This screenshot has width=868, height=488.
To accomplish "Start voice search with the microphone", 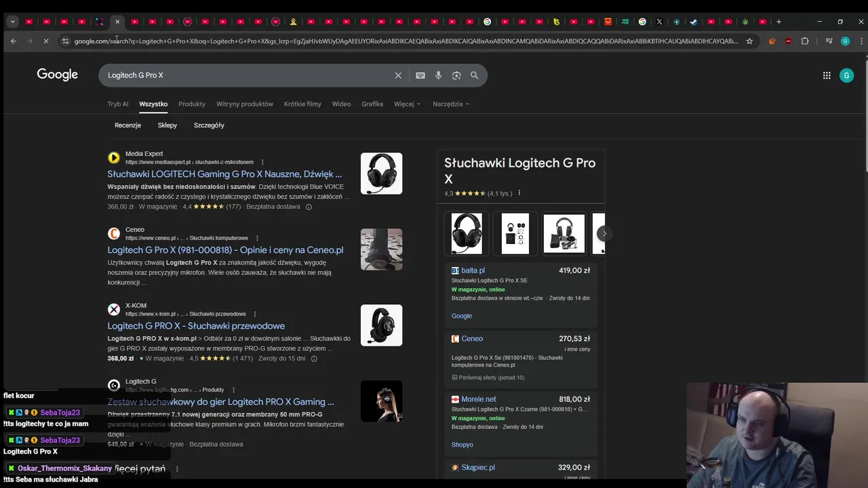I will [x=438, y=75].
